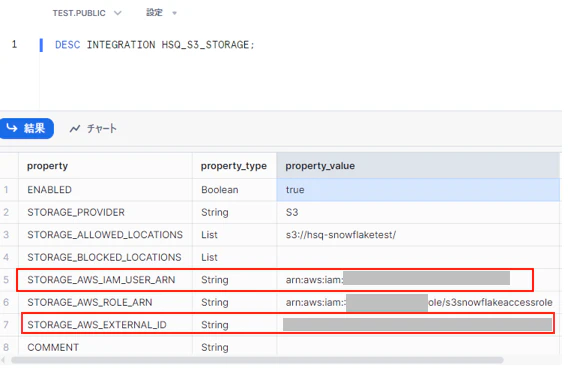Select the s3://hsq-snowflaketest/ value cell

pos(418,235)
